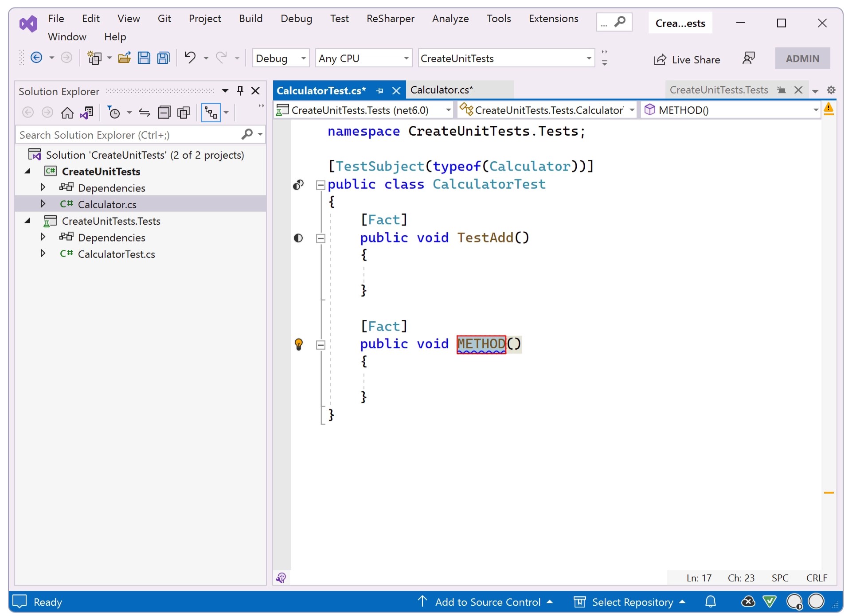The height and width of the screenshot is (616, 864).
Task: Open notifications from the status bar bell
Action: [x=710, y=602]
